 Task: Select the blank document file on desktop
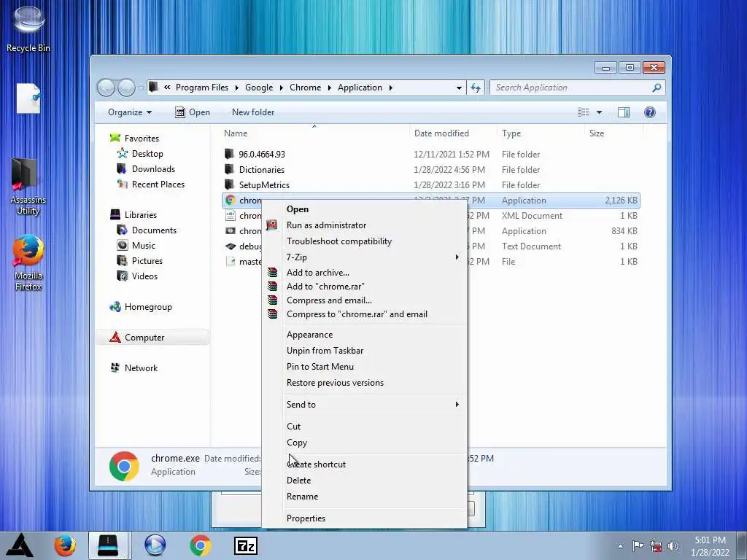[28, 98]
